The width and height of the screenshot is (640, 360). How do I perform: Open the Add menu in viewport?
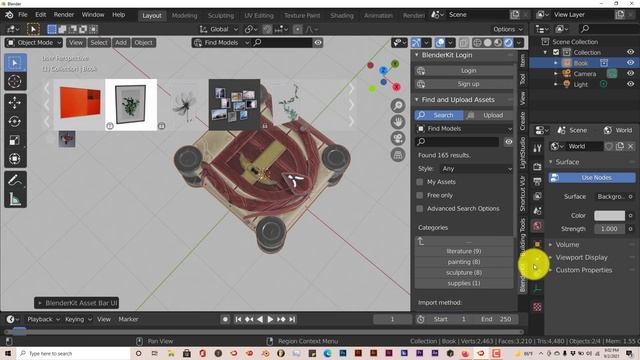point(121,42)
